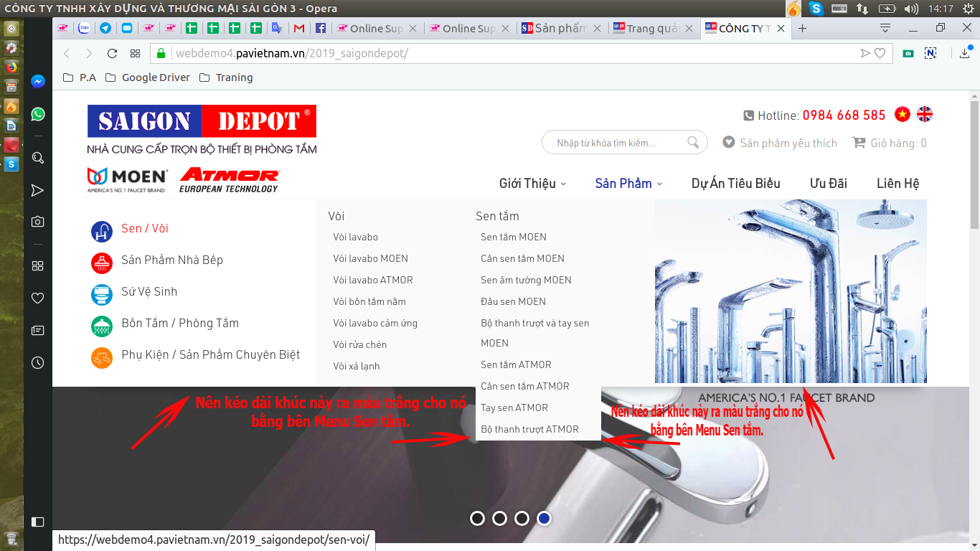Open downloads button in toolbar
980x551 pixels.
[965, 53]
